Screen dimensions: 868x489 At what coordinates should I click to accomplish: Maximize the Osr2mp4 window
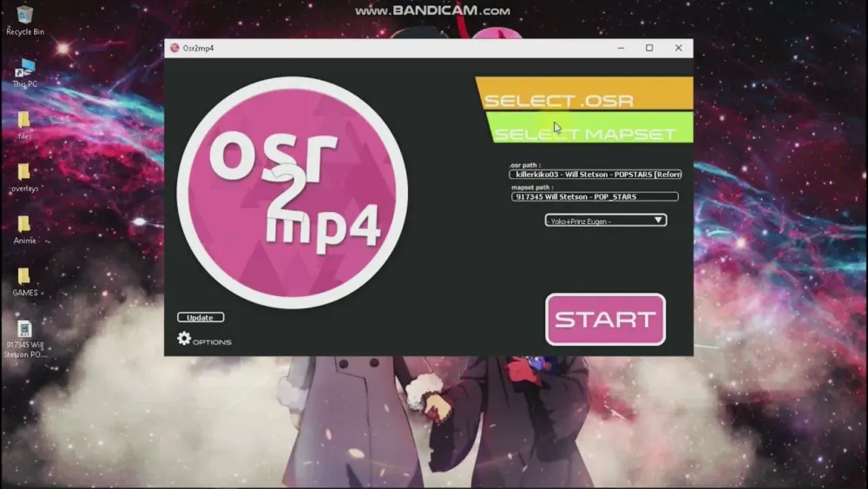[x=649, y=48]
